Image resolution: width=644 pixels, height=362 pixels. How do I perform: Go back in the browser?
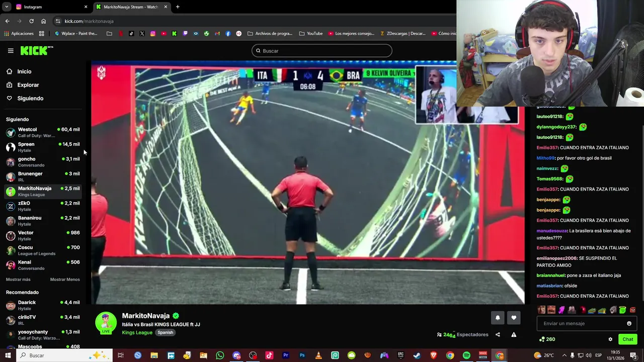coord(7,21)
